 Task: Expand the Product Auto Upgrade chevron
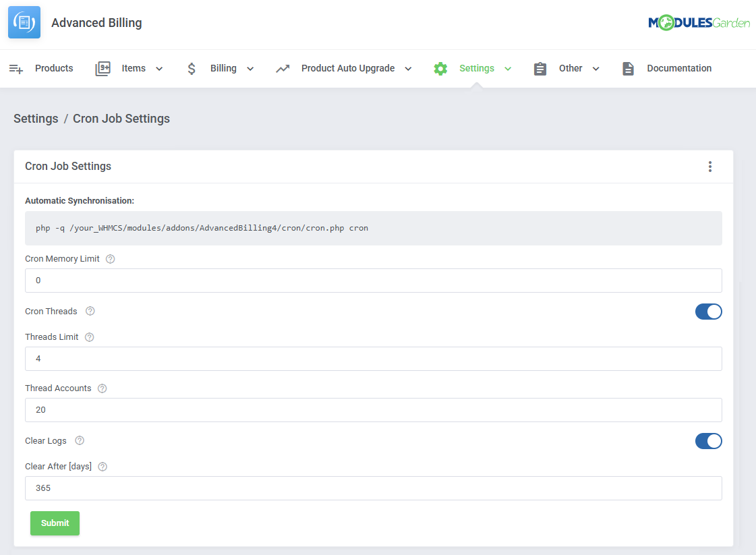click(x=409, y=69)
